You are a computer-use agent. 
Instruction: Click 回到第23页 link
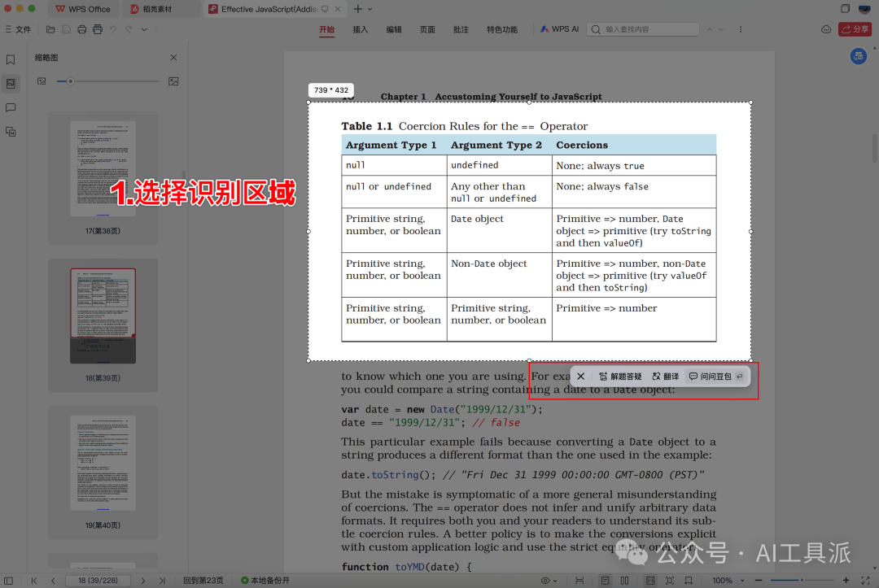pos(203,580)
